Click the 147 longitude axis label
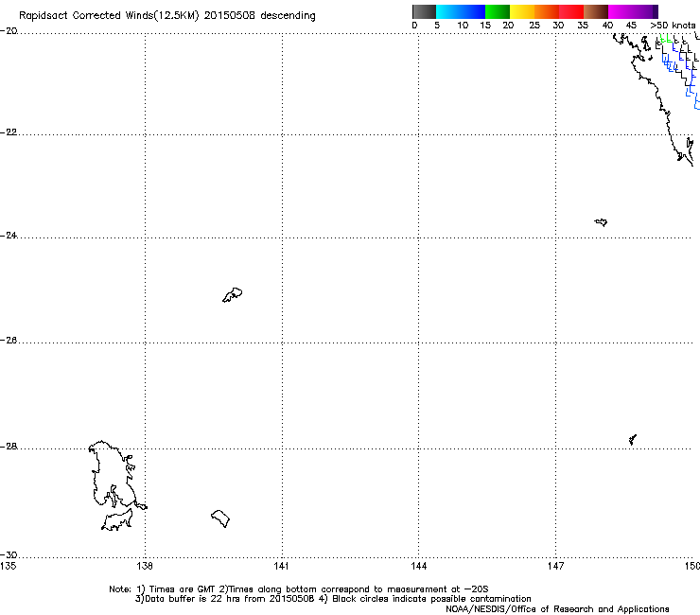This screenshot has width=700, height=615. tap(555, 566)
